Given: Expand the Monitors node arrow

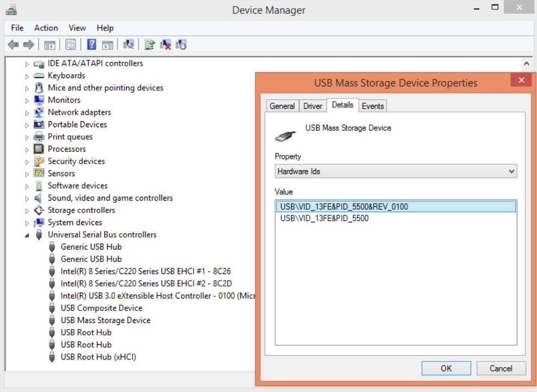Looking at the screenshot, I should coord(27,101).
